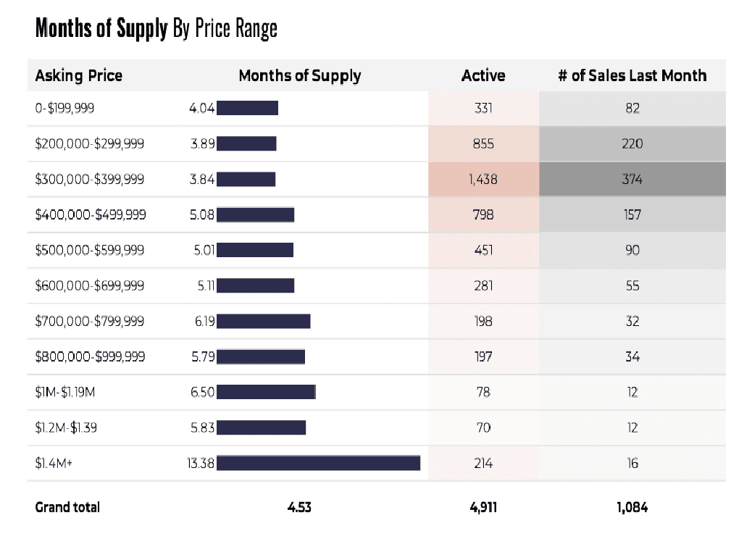Select the 4,911 total Active value
Viewport: 739px width, 560px height.
point(483,507)
